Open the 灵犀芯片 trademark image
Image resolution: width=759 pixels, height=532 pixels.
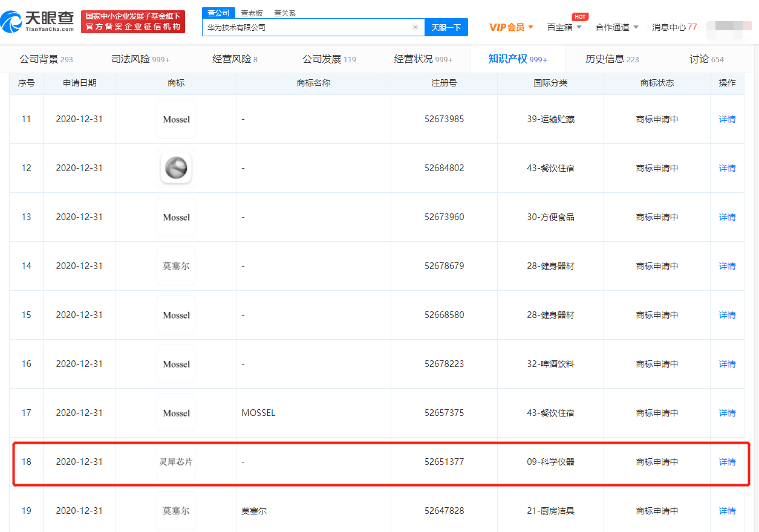point(176,462)
